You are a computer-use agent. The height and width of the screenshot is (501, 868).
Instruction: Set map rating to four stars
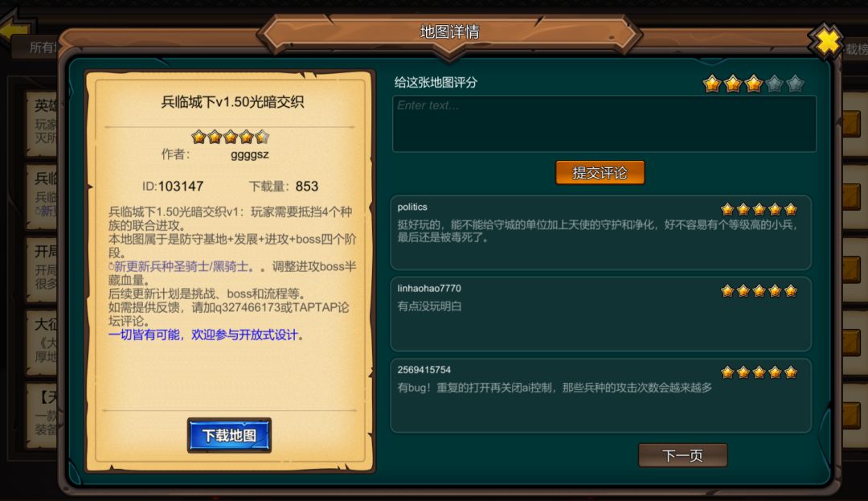pyautogui.click(x=775, y=84)
